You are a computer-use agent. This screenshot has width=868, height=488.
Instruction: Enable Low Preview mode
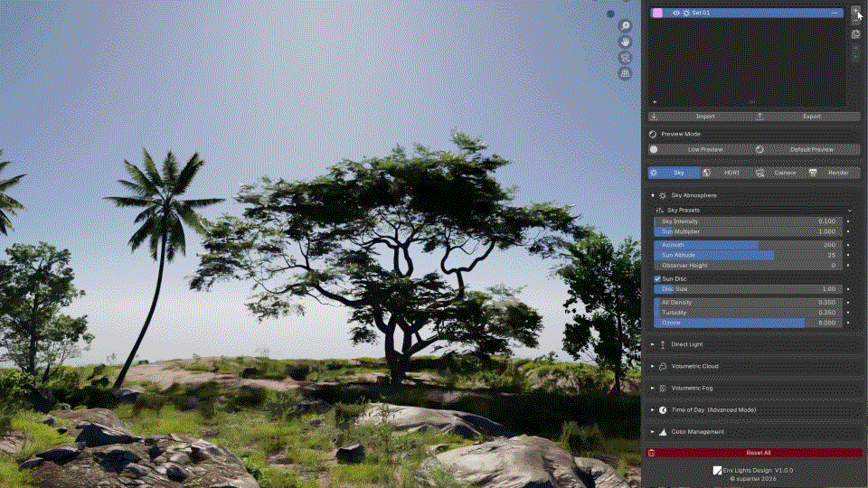coord(700,149)
